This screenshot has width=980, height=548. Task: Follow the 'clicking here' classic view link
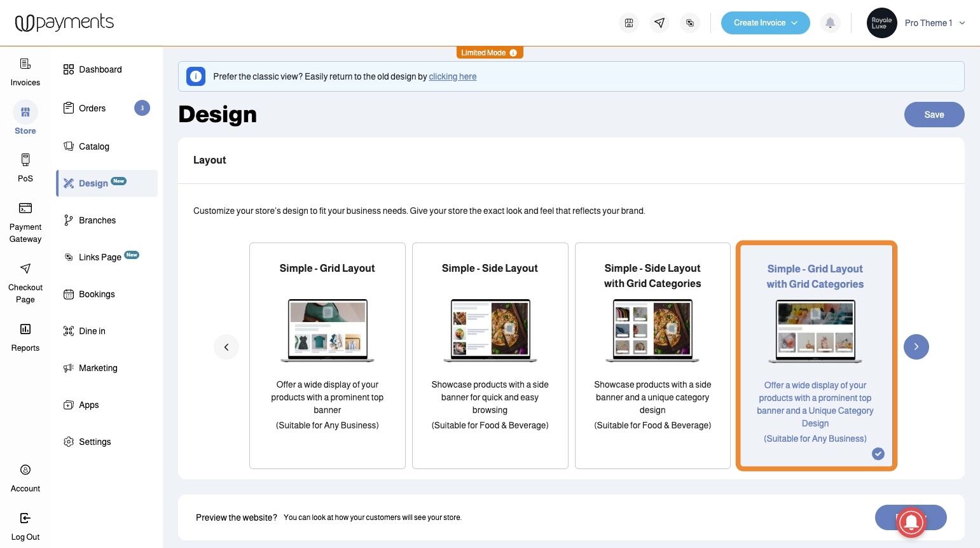pos(452,76)
